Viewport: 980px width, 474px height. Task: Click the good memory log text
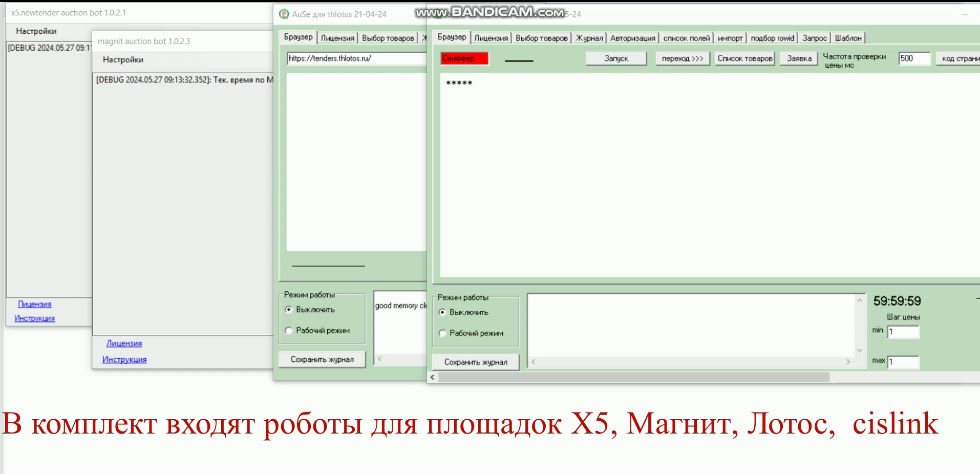coord(401,306)
